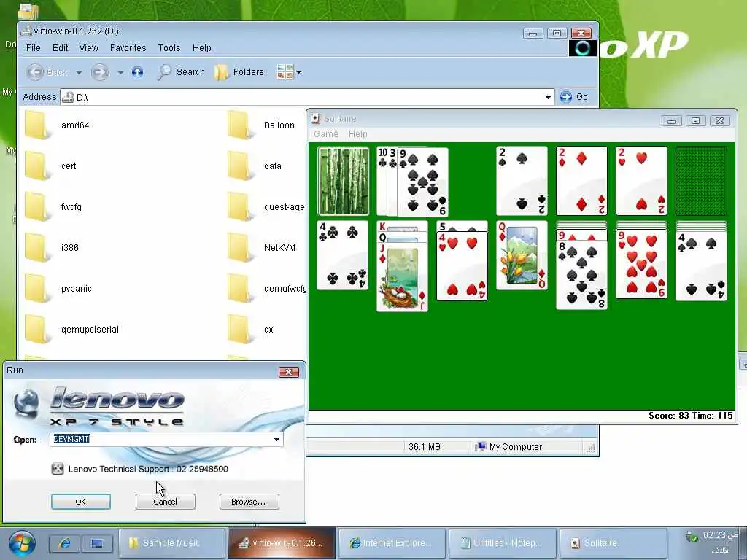
Task: Open the Favorites menu in Explorer
Action: [x=128, y=47]
